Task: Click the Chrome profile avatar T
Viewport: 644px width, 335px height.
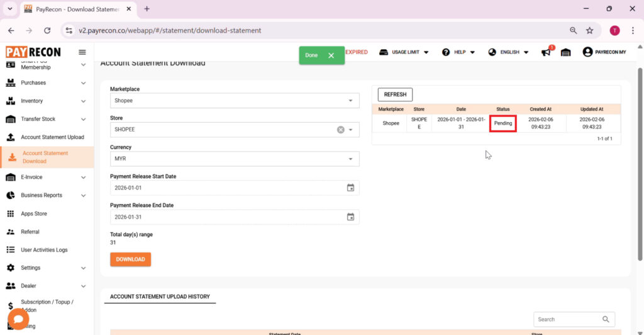Action: tap(614, 30)
